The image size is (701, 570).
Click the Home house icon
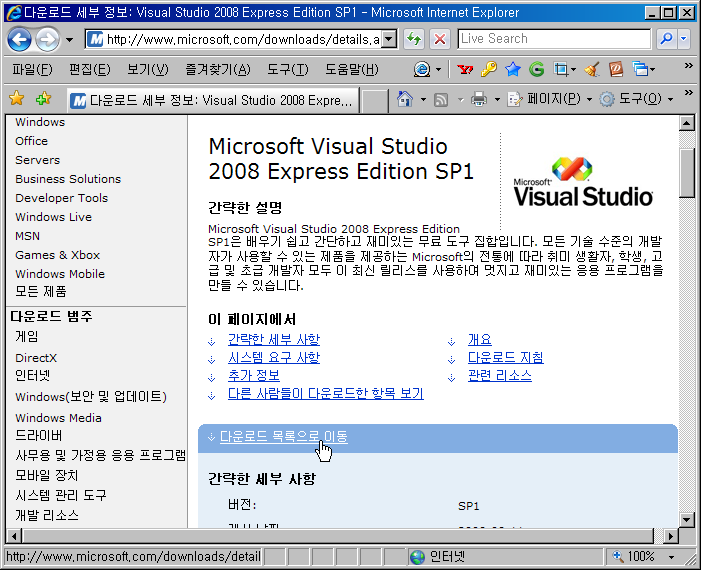(405, 99)
